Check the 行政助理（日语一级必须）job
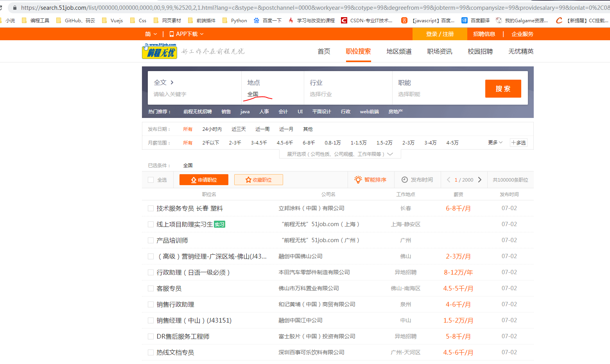The width and height of the screenshot is (610, 364). point(151,273)
